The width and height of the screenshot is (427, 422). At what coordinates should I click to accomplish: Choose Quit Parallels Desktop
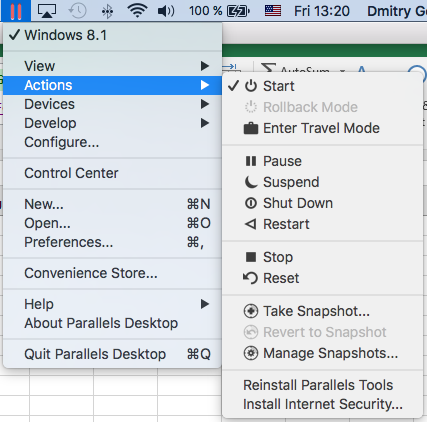click(x=113, y=354)
